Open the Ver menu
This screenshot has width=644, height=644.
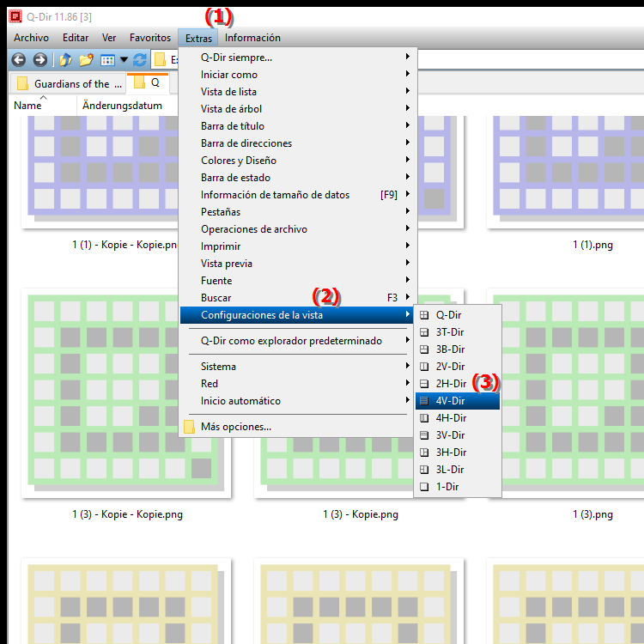tap(109, 38)
